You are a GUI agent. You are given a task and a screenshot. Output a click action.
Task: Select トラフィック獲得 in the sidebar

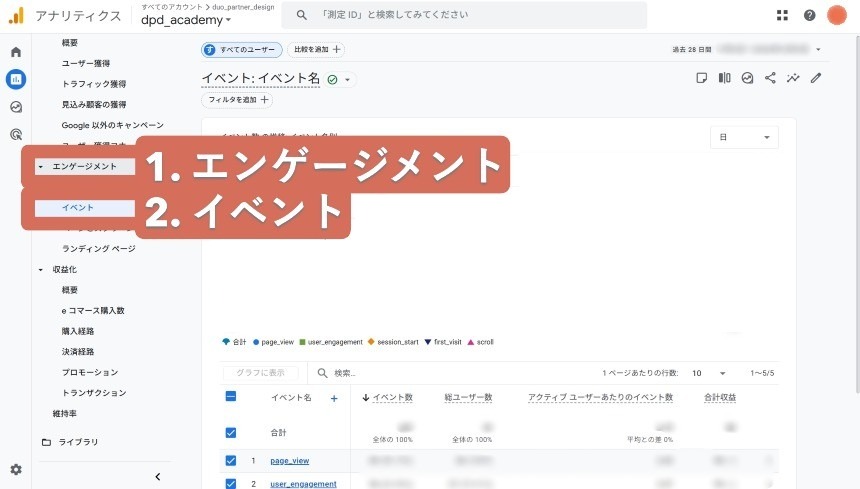coord(93,84)
